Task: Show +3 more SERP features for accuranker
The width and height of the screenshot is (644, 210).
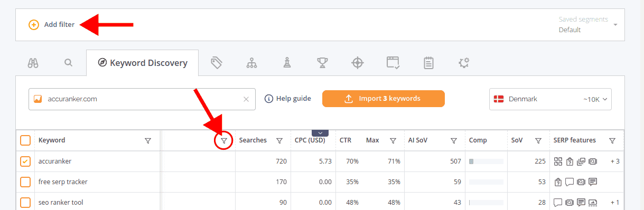Action: (x=615, y=161)
